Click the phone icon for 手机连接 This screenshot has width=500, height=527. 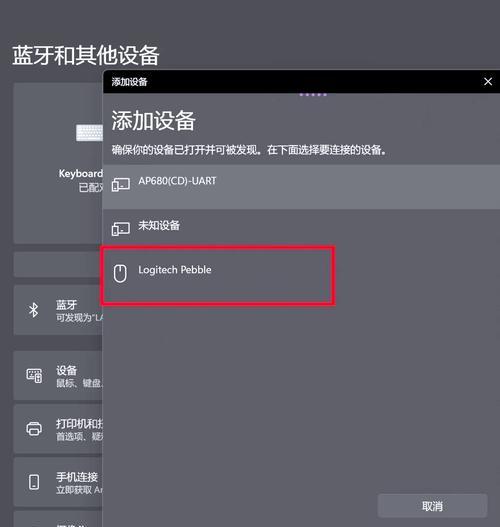coord(34,482)
